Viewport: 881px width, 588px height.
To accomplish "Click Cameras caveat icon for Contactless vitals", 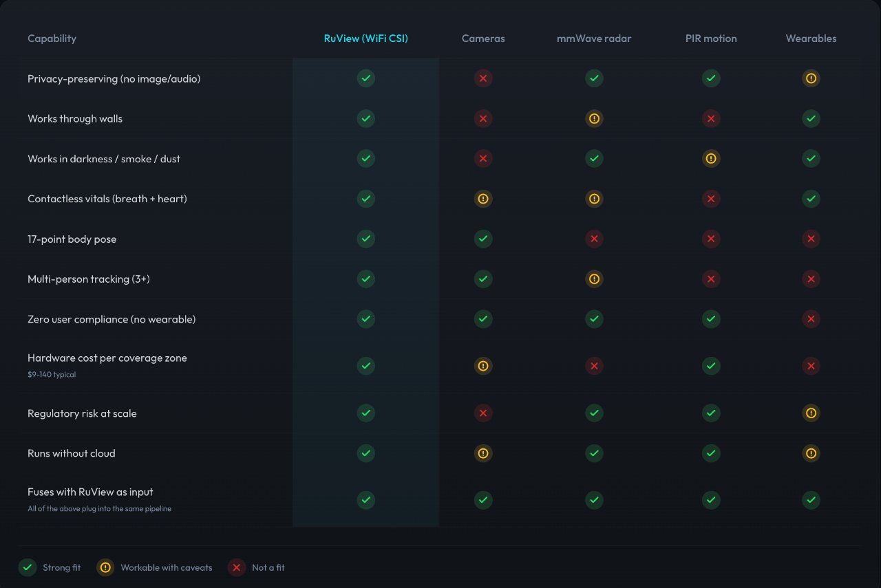I will click(x=483, y=199).
